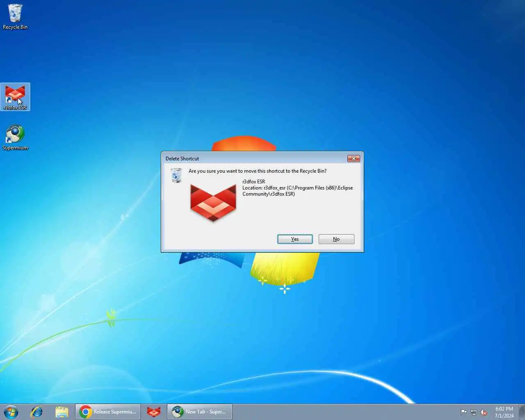The image size is (525, 420).
Task: Open the network tray icon
Action: tap(474, 412)
